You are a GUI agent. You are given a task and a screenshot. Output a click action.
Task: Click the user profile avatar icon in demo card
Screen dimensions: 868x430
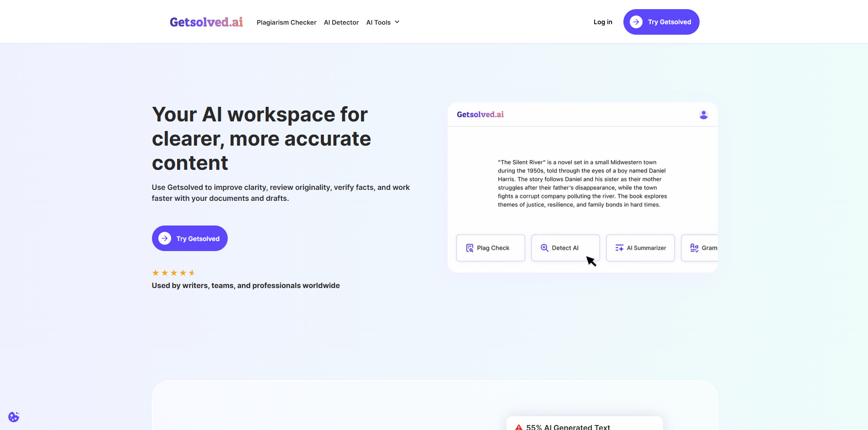(704, 115)
